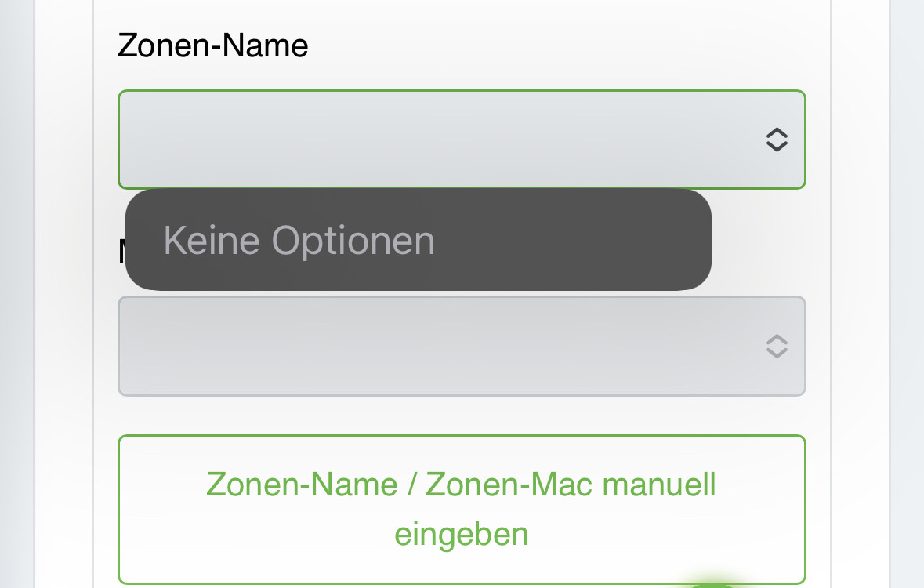This screenshot has width=924, height=588.
Task: Click the middle of the green-bordered Zonen-Name box
Action: (462, 140)
